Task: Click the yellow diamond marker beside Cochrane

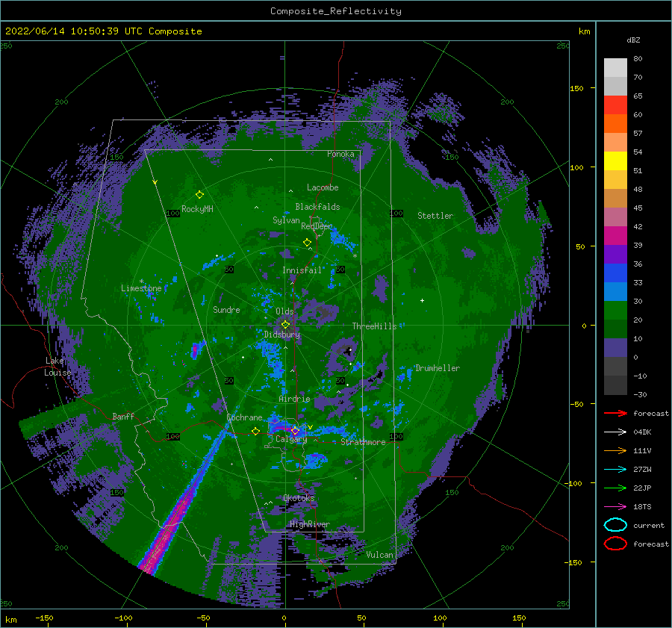Action: click(x=256, y=432)
